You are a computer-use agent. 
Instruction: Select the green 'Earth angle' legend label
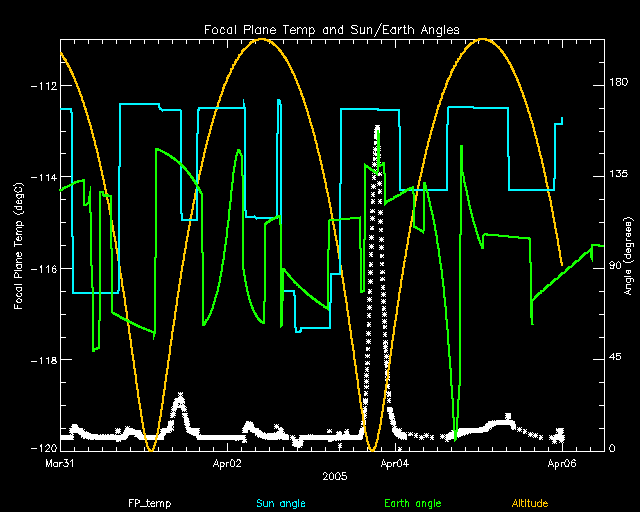tap(412, 502)
